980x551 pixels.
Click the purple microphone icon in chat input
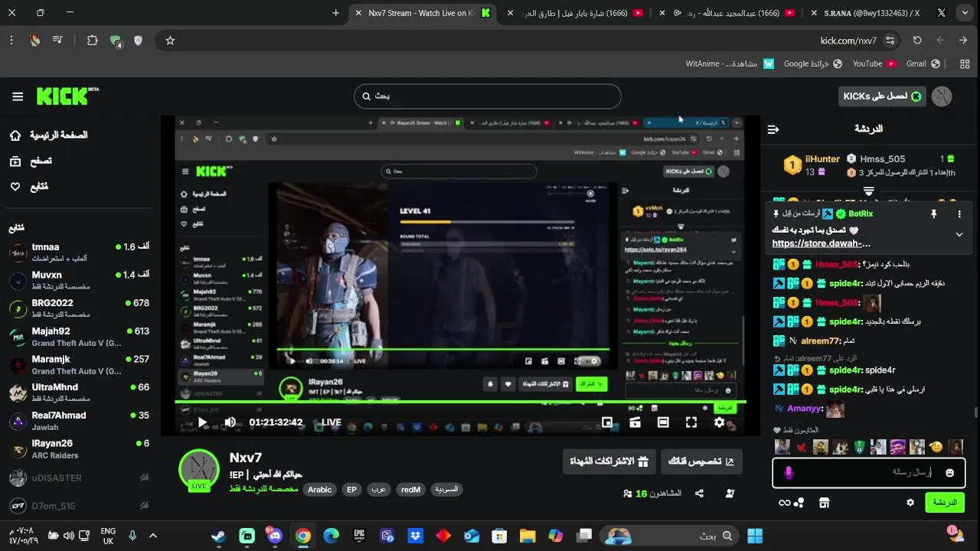[x=789, y=473]
